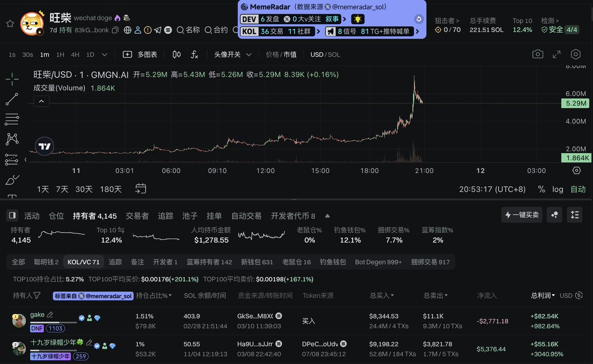Open the 池子 tab
593x364 pixels.
tap(190, 216)
